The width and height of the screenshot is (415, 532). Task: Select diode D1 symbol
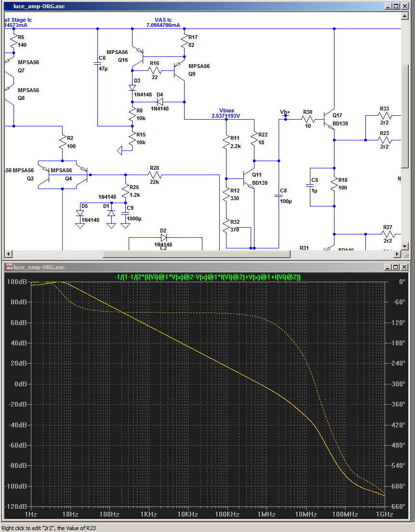click(111, 213)
